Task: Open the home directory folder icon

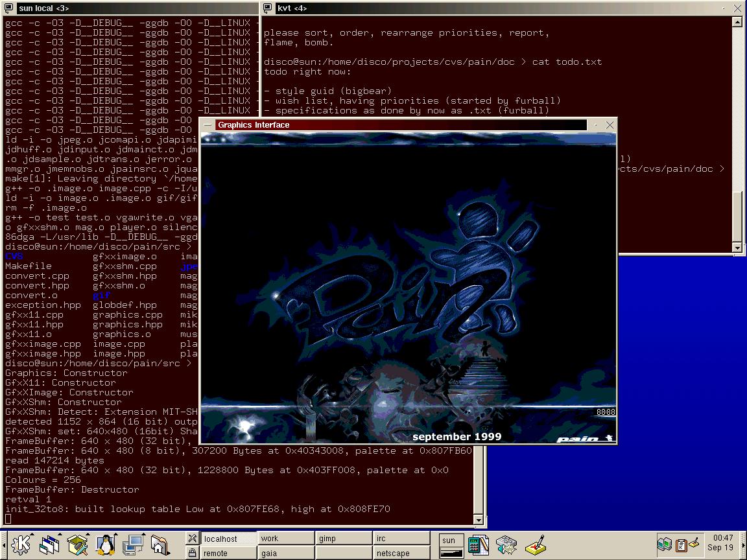Action: pos(160,545)
